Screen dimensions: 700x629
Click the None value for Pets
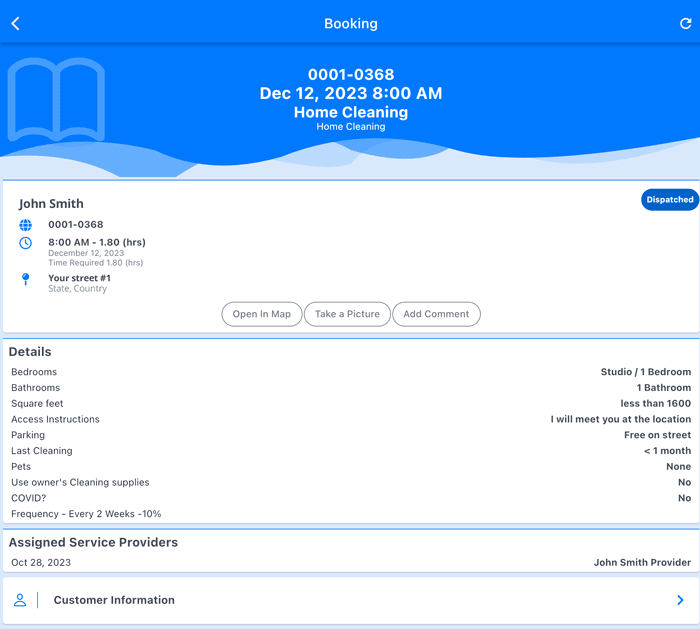pos(679,467)
